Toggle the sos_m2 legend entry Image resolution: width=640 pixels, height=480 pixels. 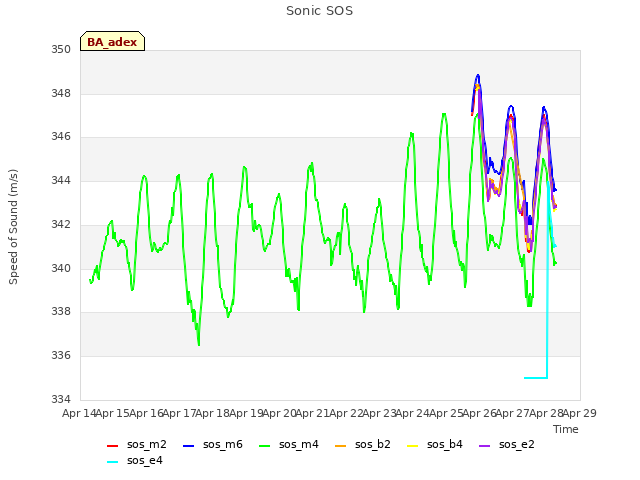[137, 444]
